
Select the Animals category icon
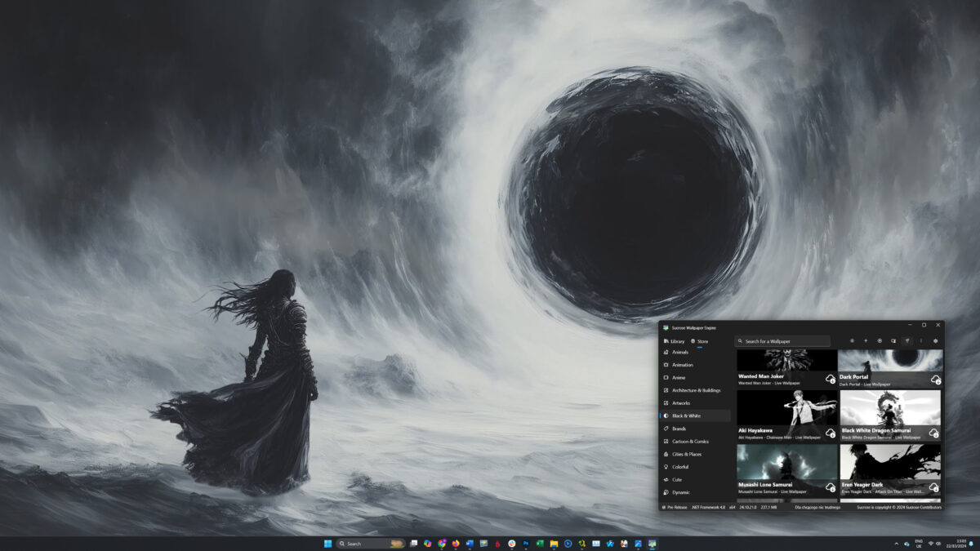click(667, 352)
